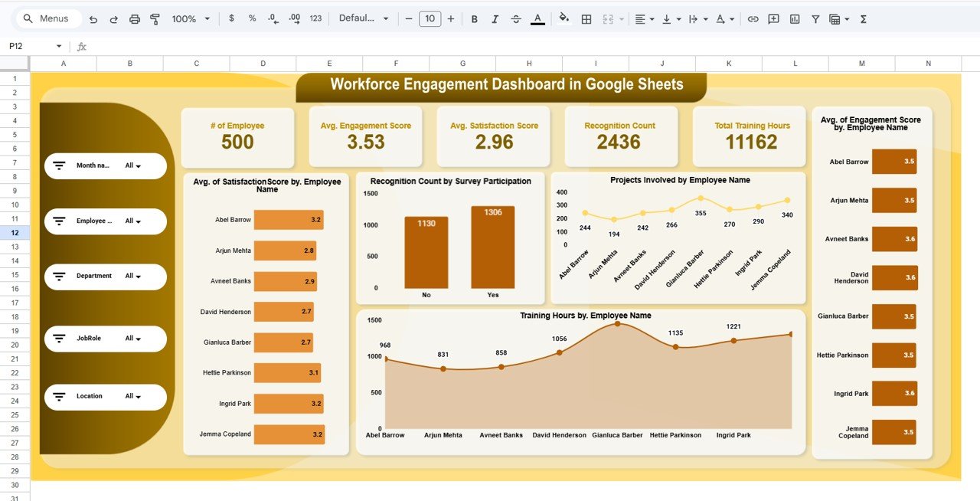The height and width of the screenshot is (501, 980).
Task: Undo the last action
Action: pyautogui.click(x=93, y=18)
